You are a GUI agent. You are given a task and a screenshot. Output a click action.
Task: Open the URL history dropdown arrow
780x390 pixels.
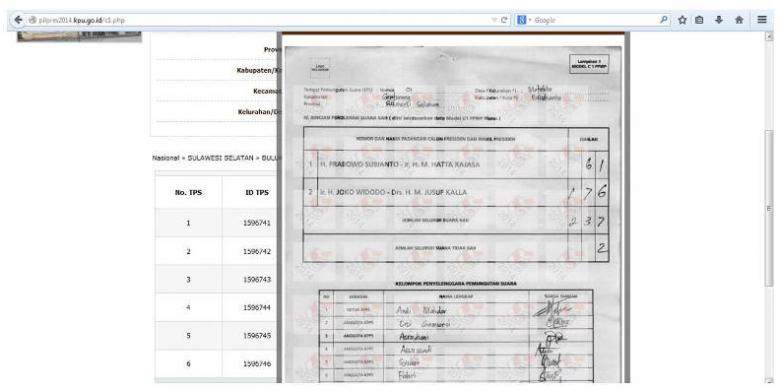494,20
